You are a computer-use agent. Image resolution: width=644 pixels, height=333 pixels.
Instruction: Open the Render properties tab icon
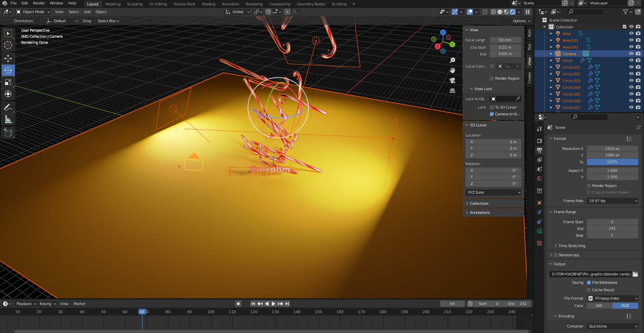click(x=540, y=141)
